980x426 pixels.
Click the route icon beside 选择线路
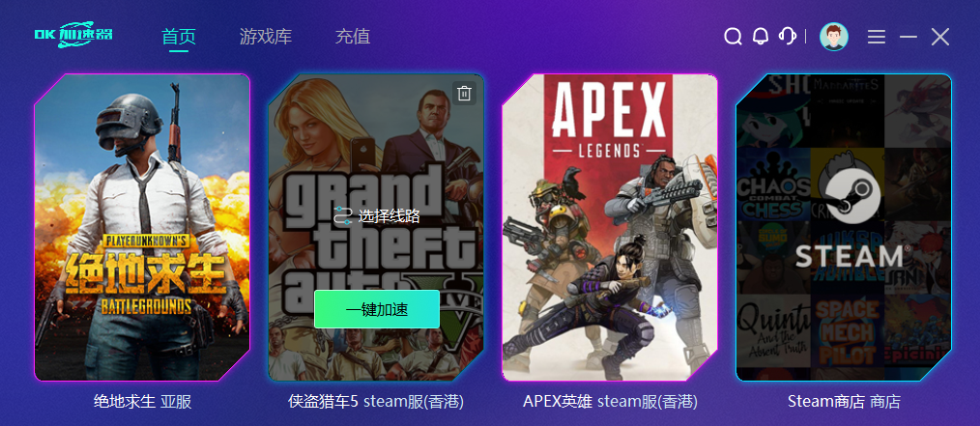pyautogui.click(x=343, y=216)
